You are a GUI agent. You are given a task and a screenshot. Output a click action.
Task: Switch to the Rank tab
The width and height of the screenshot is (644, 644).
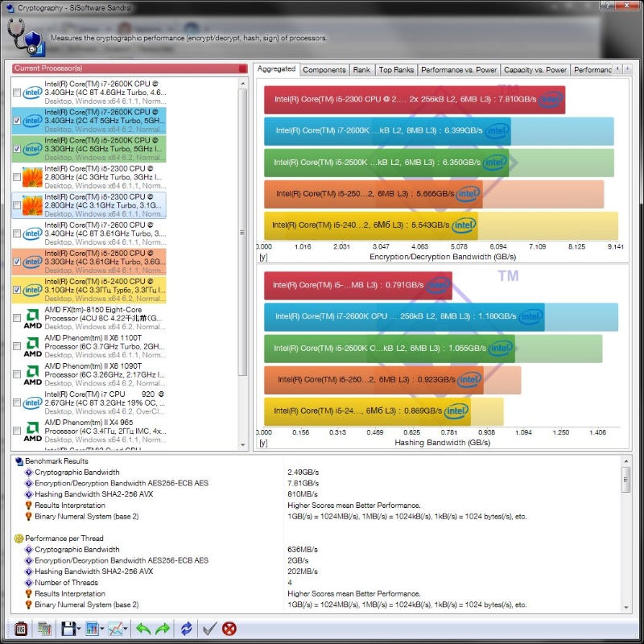(x=361, y=70)
